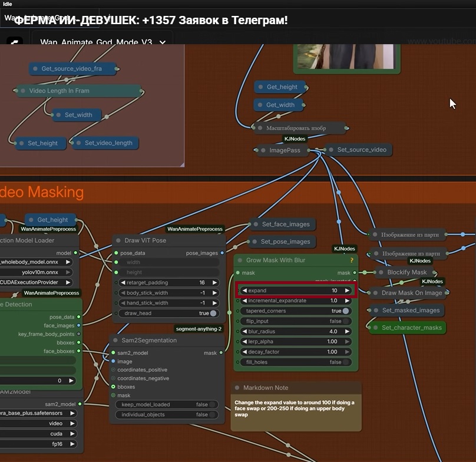Open the cuda device dropdown
This screenshot has width=476, height=462.
(x=72, y=434)
